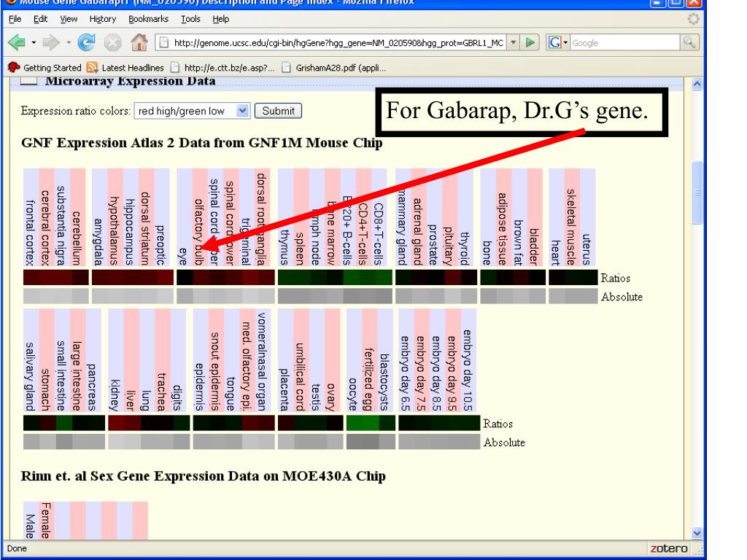Open the e.ctt.bz bookmark
The image size is (747, 560).
223,68
